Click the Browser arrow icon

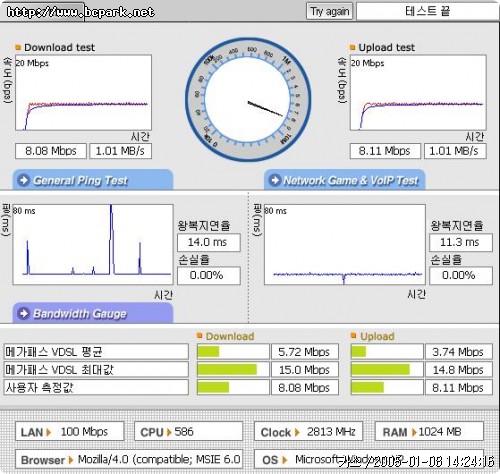pyautogui.click(x=70, y=460)
